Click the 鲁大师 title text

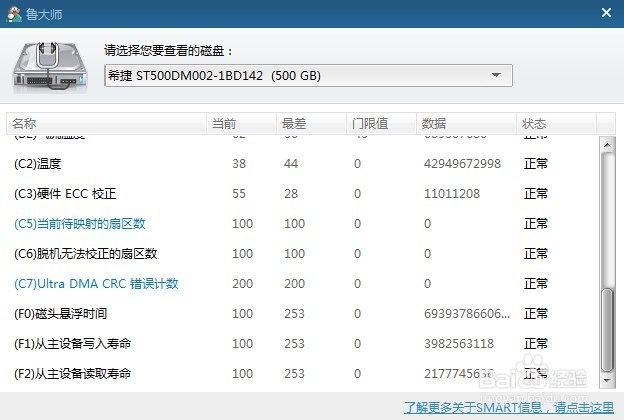(x=44, y=14)
